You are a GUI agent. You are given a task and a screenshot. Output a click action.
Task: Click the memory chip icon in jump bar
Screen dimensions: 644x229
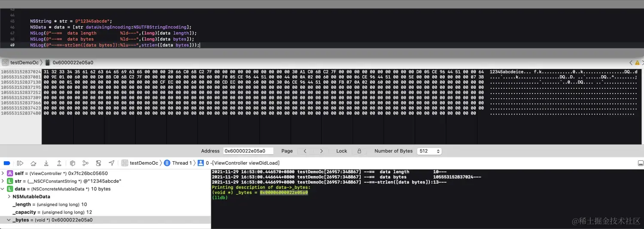point(48,63)
